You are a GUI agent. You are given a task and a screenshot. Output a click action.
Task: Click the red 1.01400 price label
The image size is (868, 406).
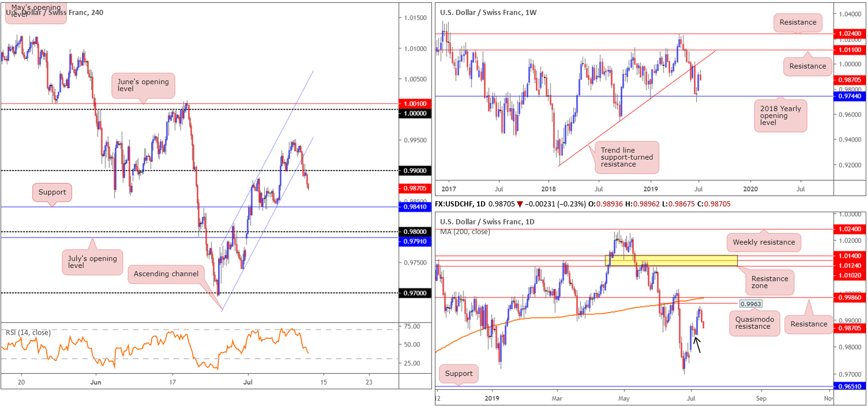(850, 255)
